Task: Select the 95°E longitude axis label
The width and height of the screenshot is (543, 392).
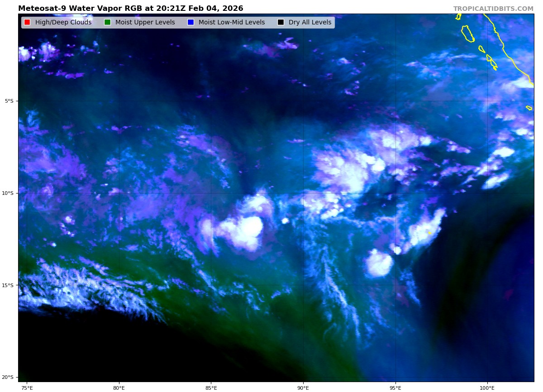Action: [x=395, y=387]
